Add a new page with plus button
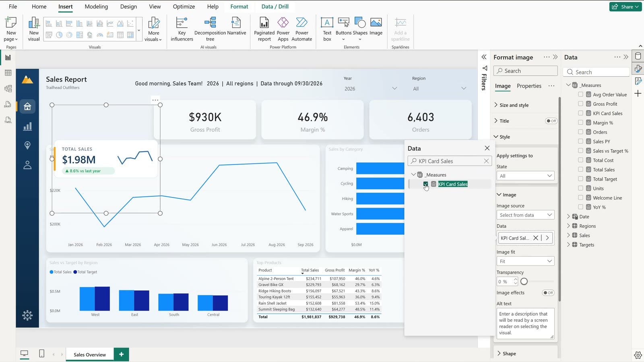The height and width of the screenshot is (362, 644). coord(122,354)
